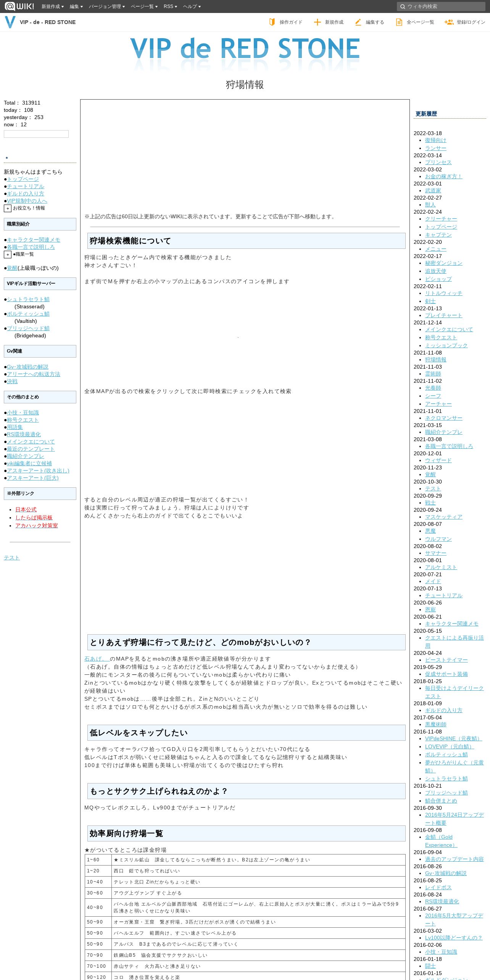Image resolution: width=490 pixels, height=980 pixels.
Task: Open the ボルティッシュ鯖 sidebar link
Action: pyautogui.click(x=28, y=314)
